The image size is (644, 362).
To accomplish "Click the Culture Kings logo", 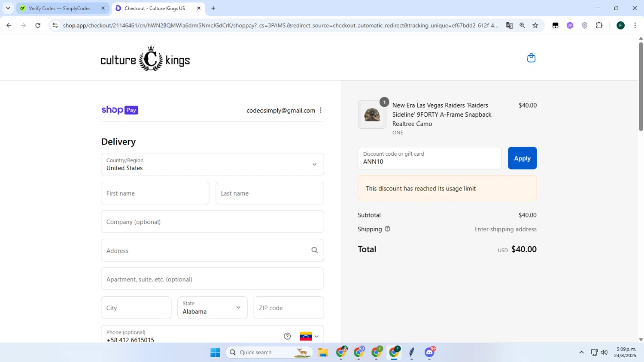I will coord(145,58).
